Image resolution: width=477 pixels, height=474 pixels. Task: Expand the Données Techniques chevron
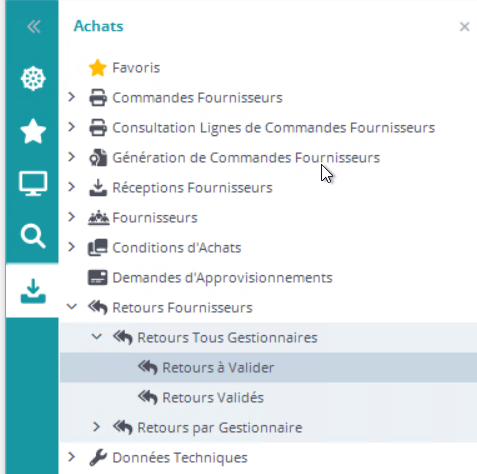tap(71, 457)
